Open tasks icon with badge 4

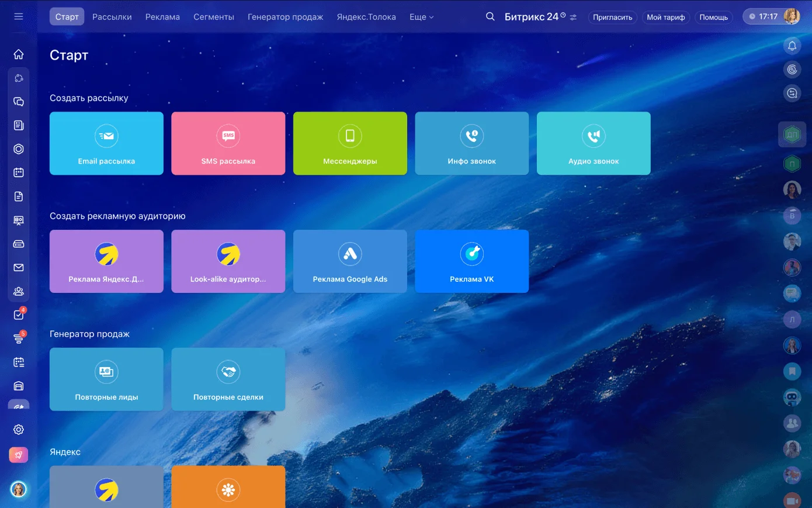19,315
